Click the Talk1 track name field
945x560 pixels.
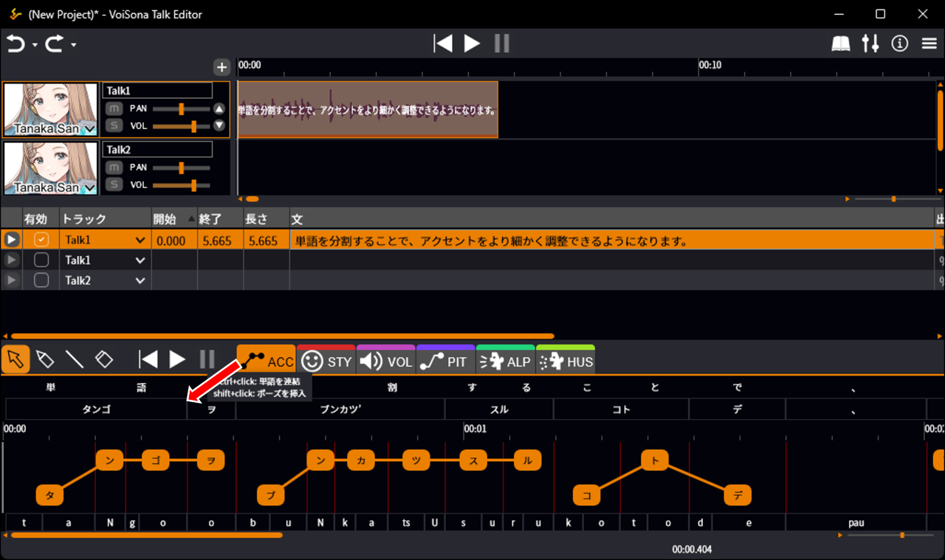point(157,91)
